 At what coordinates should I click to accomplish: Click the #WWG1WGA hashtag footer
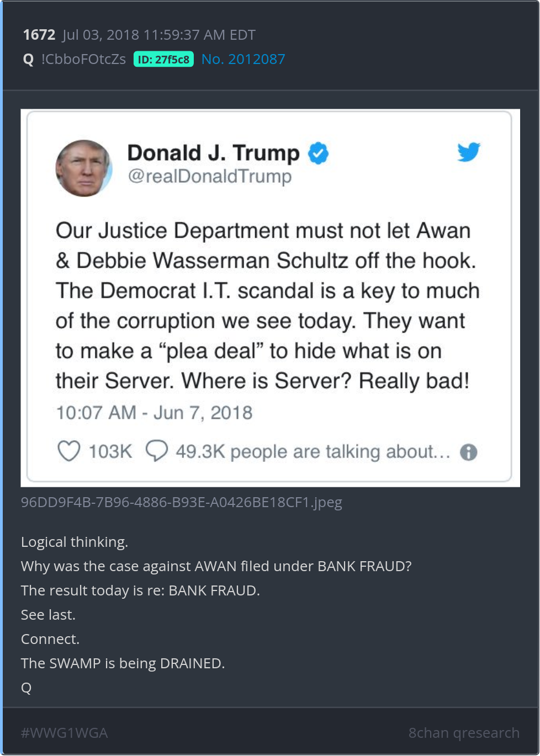pos(64,733)
